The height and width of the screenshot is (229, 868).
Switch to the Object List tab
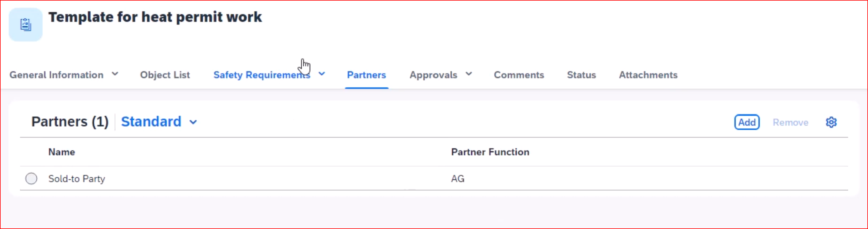[165, 75]
